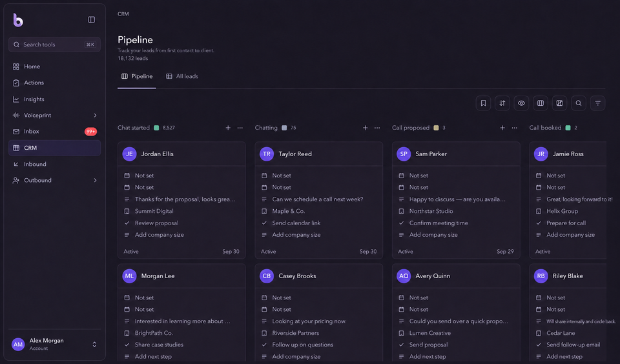The height and width of the screenshot is (364, 620).
Task: Switch to the Pipeline tab
Action: coord(137,76)
